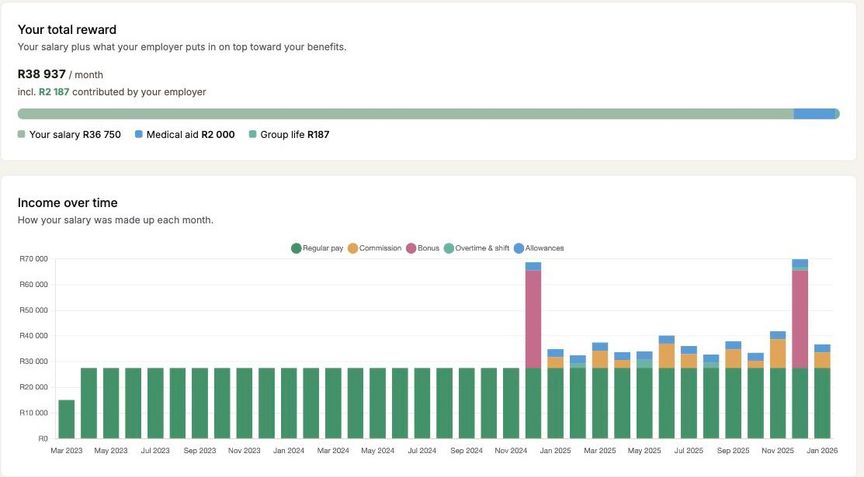Click the Overtime & shift teal legend dot

click(449, 248)
